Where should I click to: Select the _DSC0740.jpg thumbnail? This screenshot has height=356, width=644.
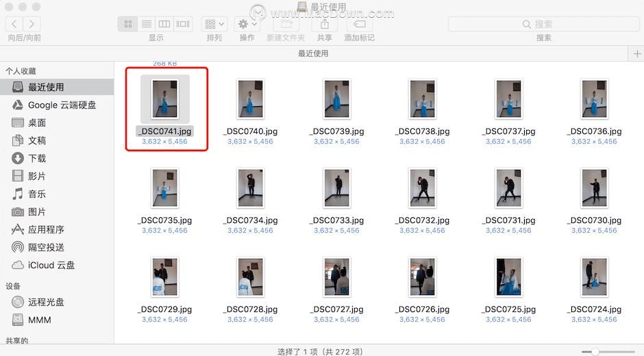point(251,99)
